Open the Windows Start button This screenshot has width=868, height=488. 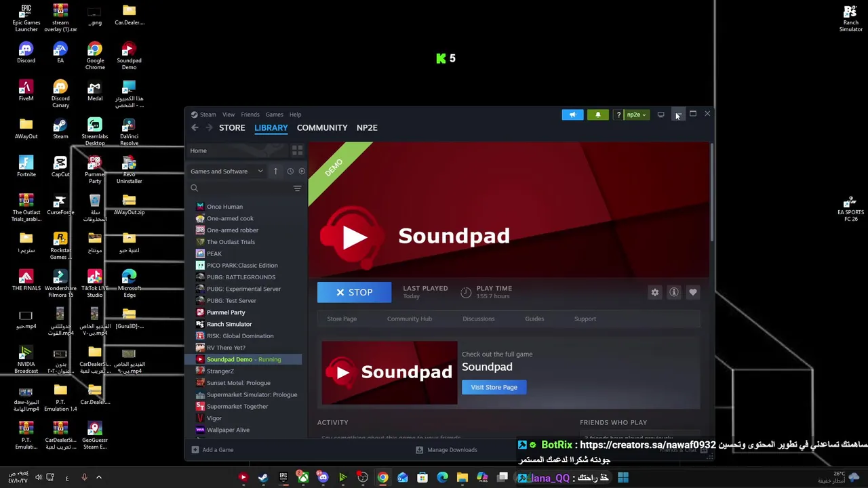point(623,478)
